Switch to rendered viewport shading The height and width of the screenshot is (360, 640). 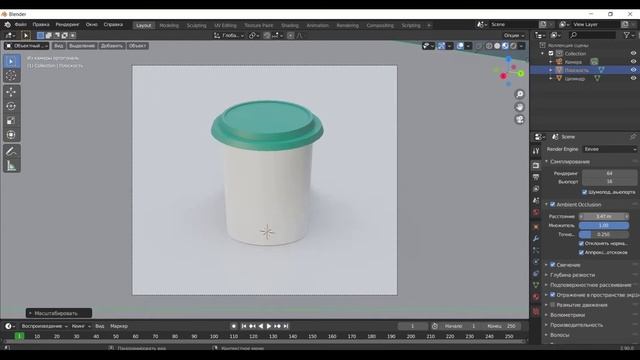(x=513, y=46)
